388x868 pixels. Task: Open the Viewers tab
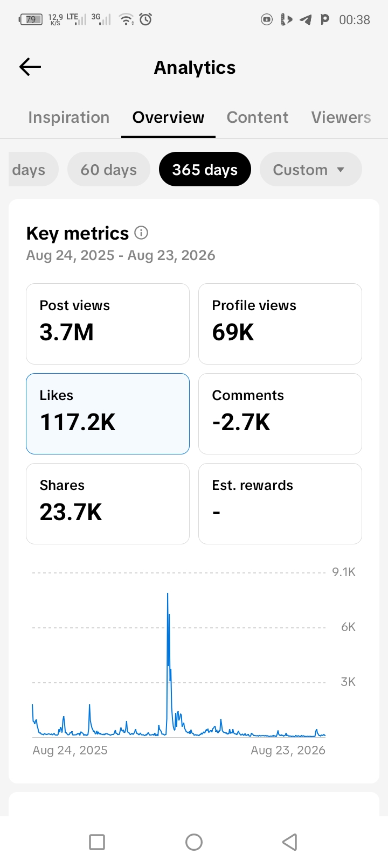point(341,117)
